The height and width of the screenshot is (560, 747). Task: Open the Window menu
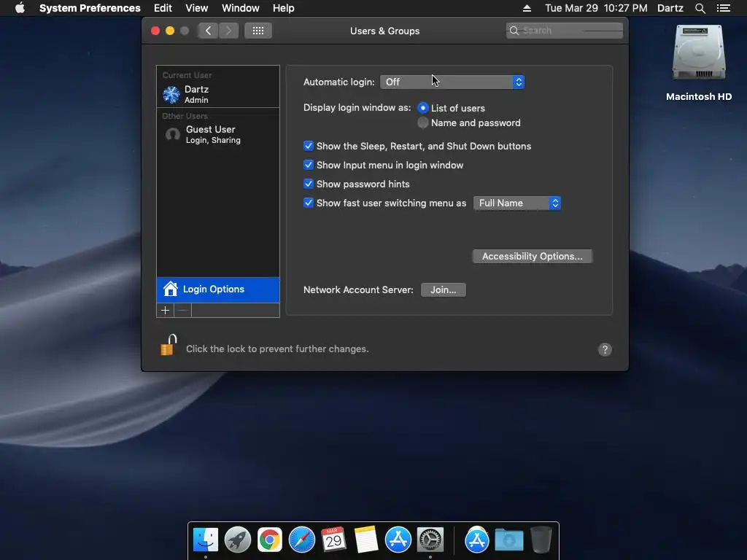click(x=241, y=8)
